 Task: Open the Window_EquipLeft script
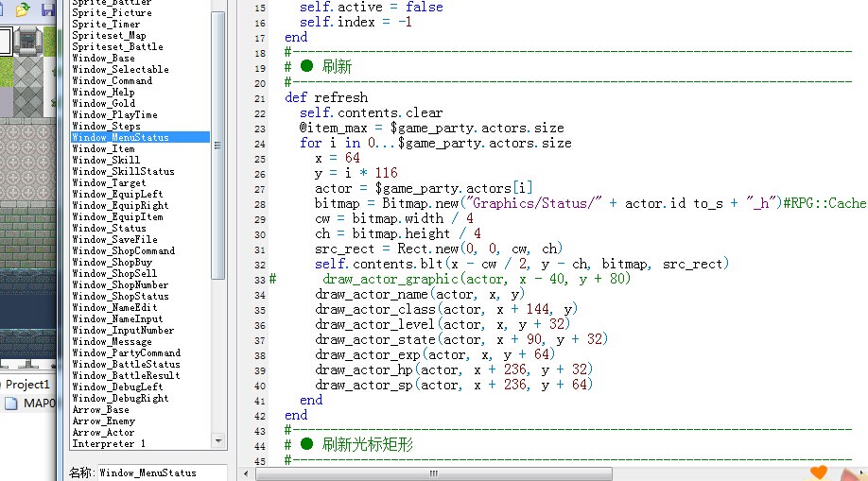click(118, 195)
